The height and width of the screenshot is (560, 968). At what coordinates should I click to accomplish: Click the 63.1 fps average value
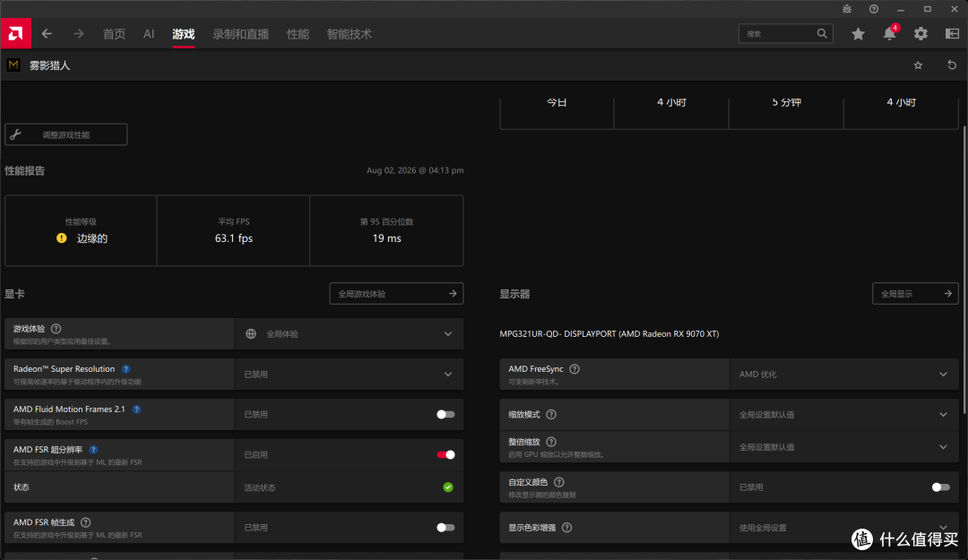tap(233, 237)
